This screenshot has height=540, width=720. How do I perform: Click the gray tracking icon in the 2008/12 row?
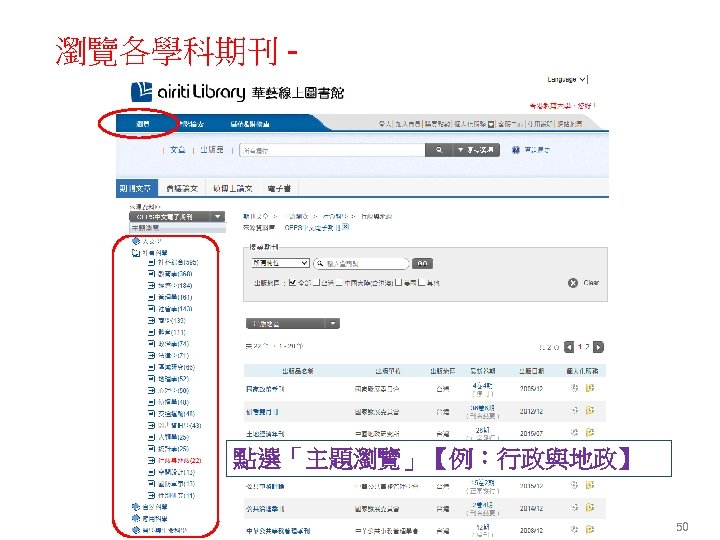point(574,529)
